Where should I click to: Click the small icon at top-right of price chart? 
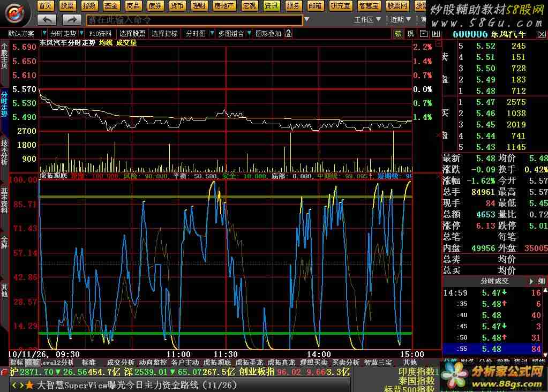click(439, 44)
